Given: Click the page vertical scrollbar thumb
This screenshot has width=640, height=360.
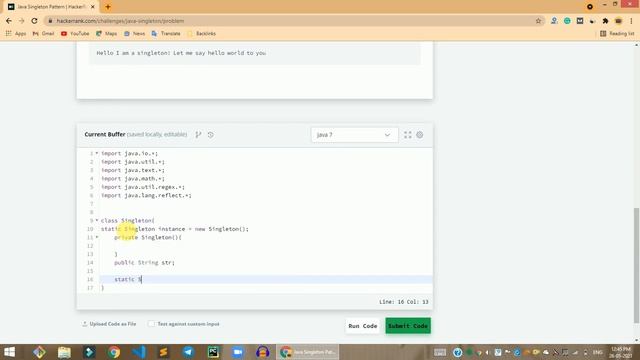Looking at the screenshot, I should [x=636, y=265].
